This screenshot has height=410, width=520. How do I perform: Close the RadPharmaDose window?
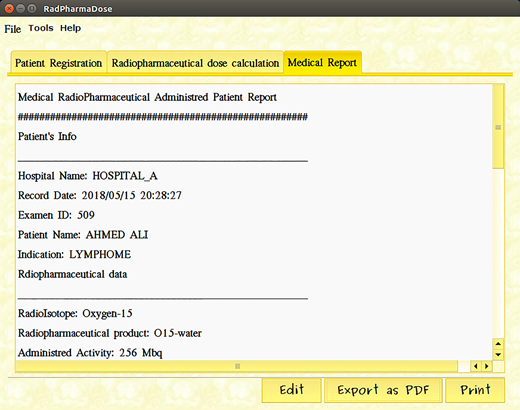point(9,8)
